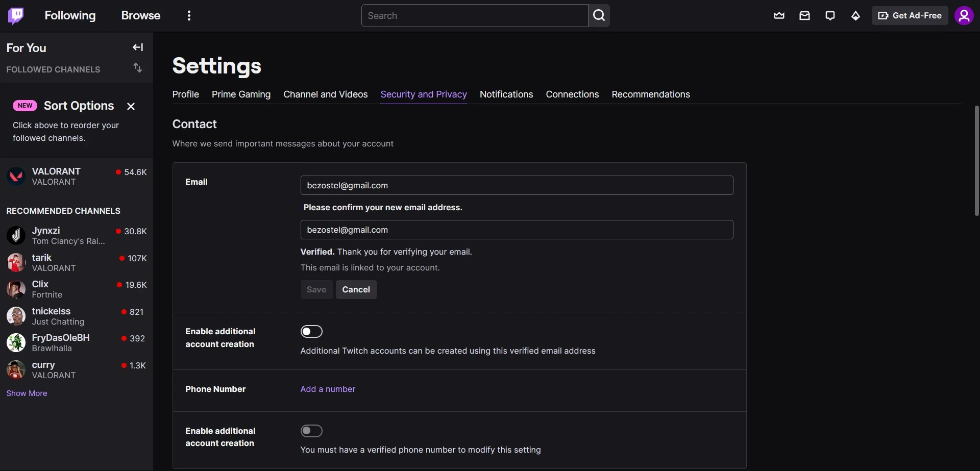This screenshot has height=471, width=980.
Task: Click Add a number link
Action: tap(328, 389)
